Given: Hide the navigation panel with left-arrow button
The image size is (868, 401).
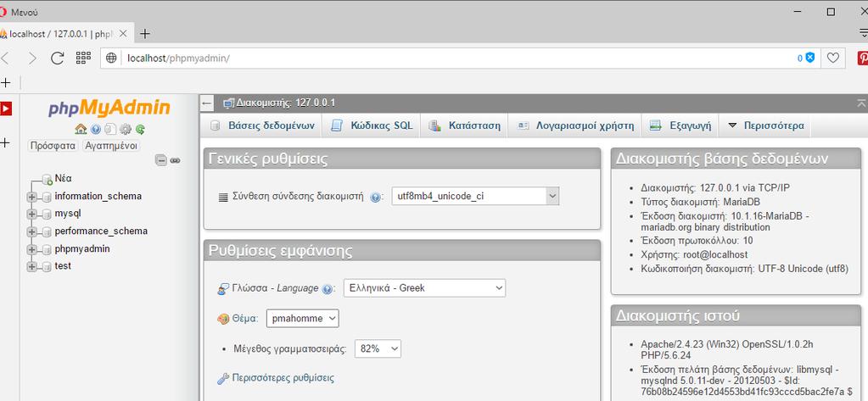Looking at the screenshot, I should pos(207,103).
